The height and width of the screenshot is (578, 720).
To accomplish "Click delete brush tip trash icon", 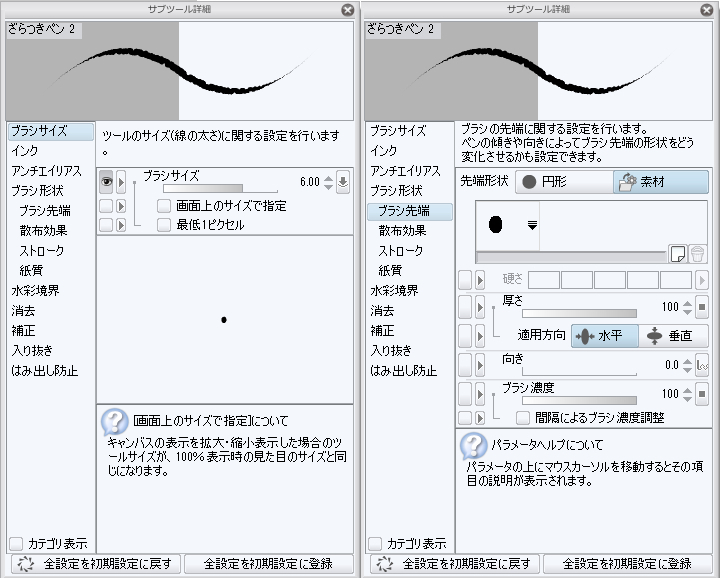I will point(697,253).
